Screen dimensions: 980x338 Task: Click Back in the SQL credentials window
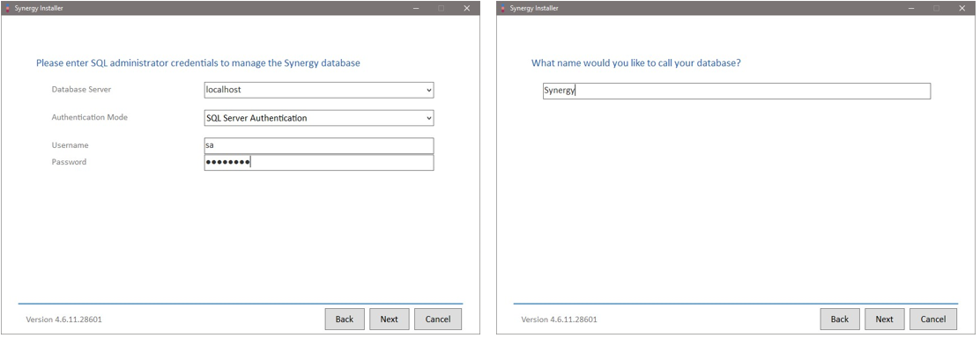pyautogui.click(x=345, y=320)
